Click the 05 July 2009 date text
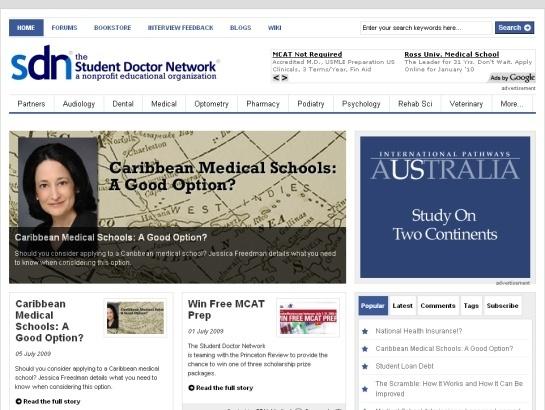The image size is (545, 410). click(33, 354)
